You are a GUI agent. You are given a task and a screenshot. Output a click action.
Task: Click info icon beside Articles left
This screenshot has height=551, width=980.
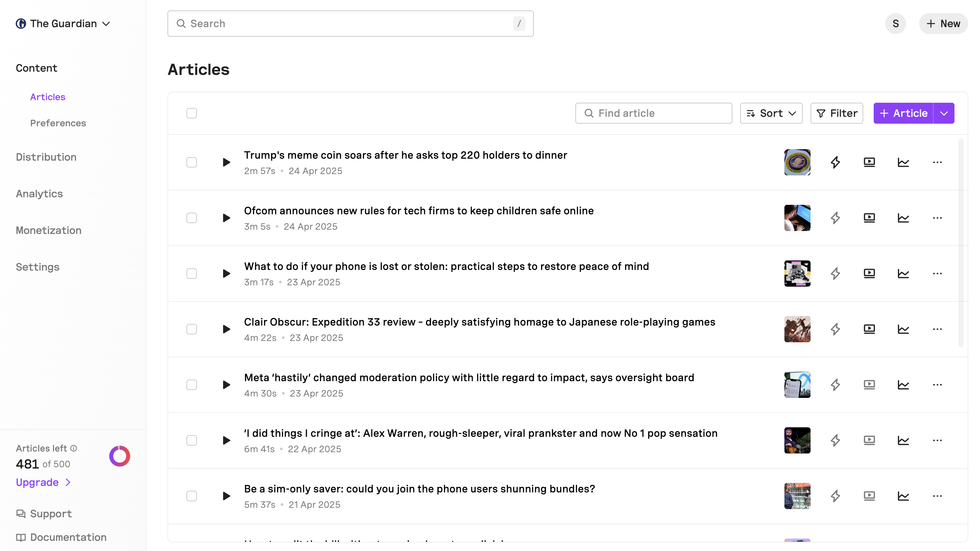[x=74, y=448]
